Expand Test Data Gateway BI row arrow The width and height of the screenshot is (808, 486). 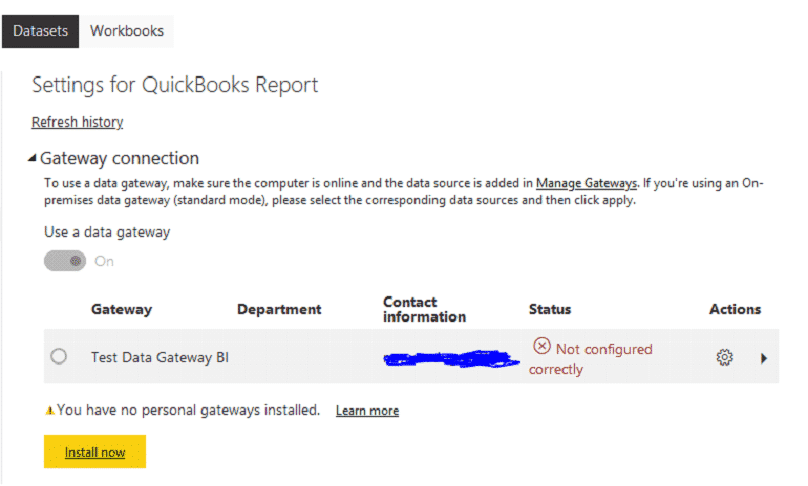764,358
